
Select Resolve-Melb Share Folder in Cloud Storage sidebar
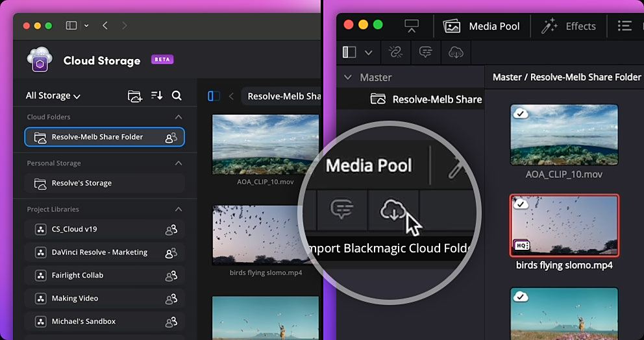(105, 137)
